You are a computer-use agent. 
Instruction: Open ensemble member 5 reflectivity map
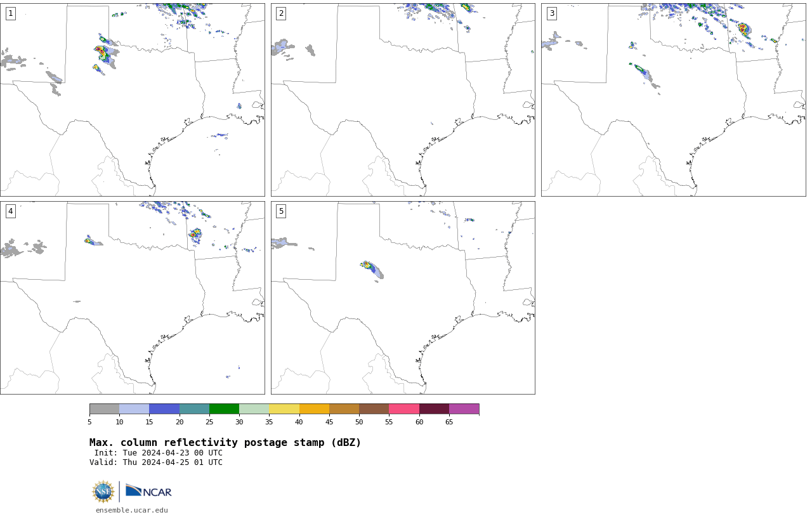(x=403, y=298)
